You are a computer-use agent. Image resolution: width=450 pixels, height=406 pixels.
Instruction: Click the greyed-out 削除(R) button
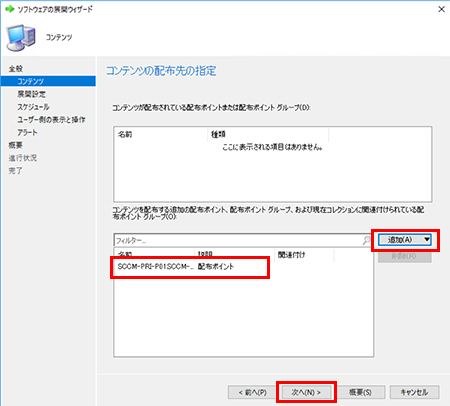click(x=405, y=256)
